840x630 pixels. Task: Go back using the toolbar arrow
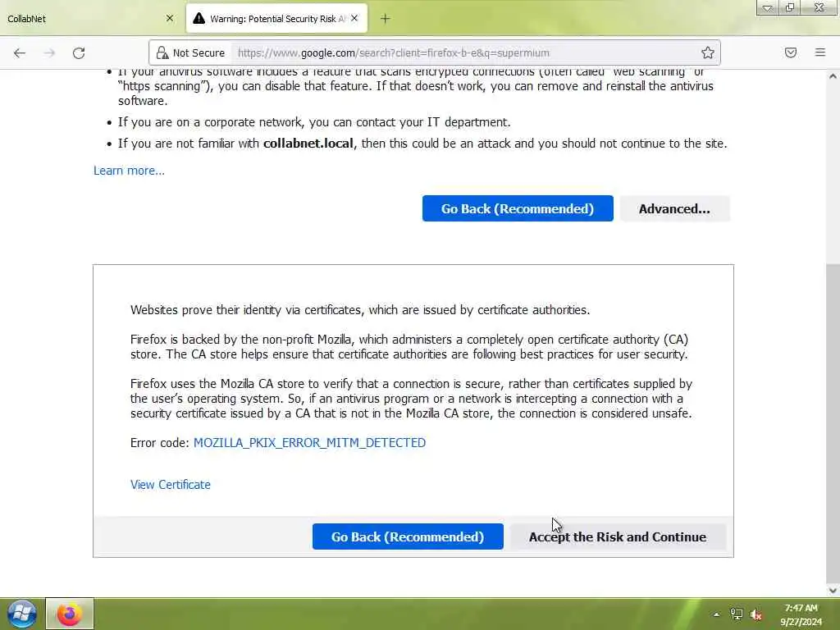pyautogui.click(x=20, y=53)
